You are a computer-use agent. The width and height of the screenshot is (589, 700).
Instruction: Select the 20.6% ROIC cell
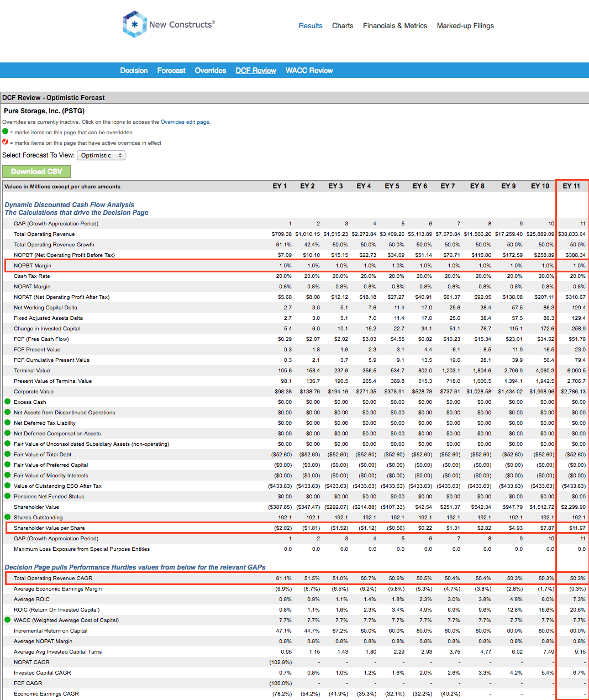tap(578, 609)
